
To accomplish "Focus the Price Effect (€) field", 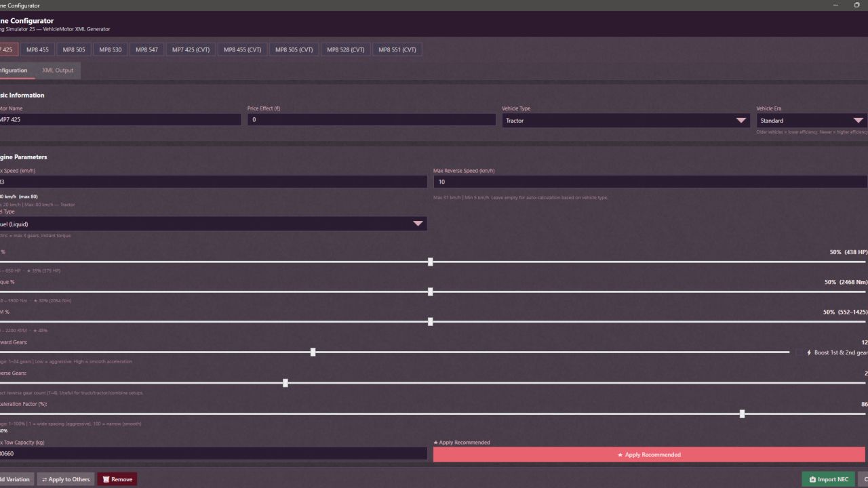I will pos(372,119).
